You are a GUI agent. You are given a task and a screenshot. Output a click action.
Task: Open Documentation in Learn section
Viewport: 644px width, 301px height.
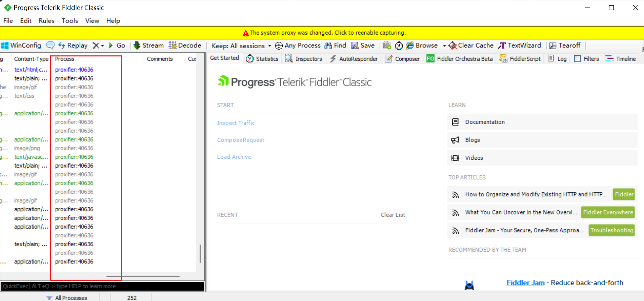click(542, 122)
